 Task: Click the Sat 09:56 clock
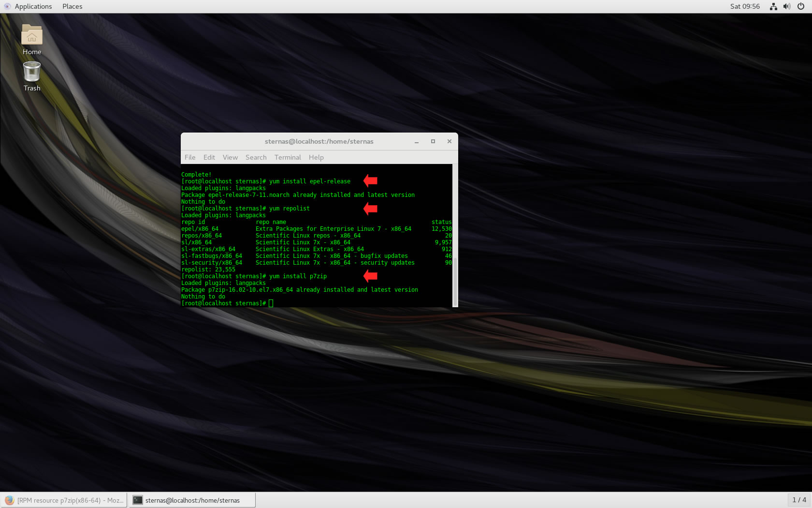745,6
